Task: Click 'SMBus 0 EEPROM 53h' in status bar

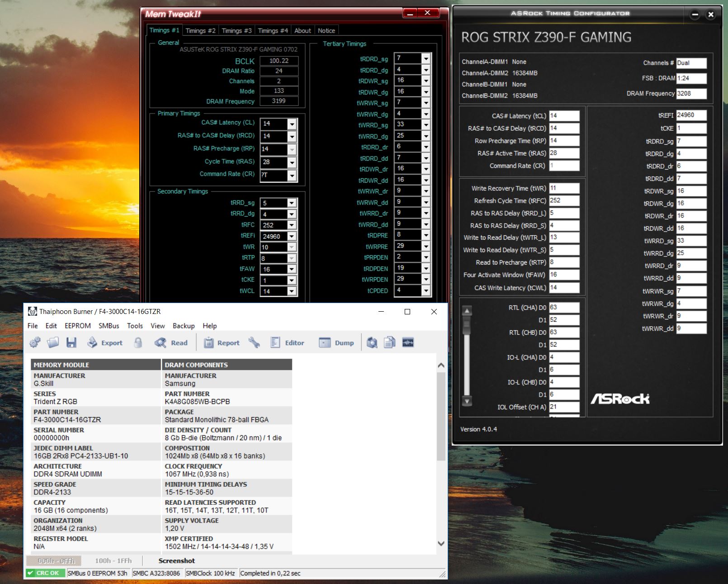Action: pos(97,573)
